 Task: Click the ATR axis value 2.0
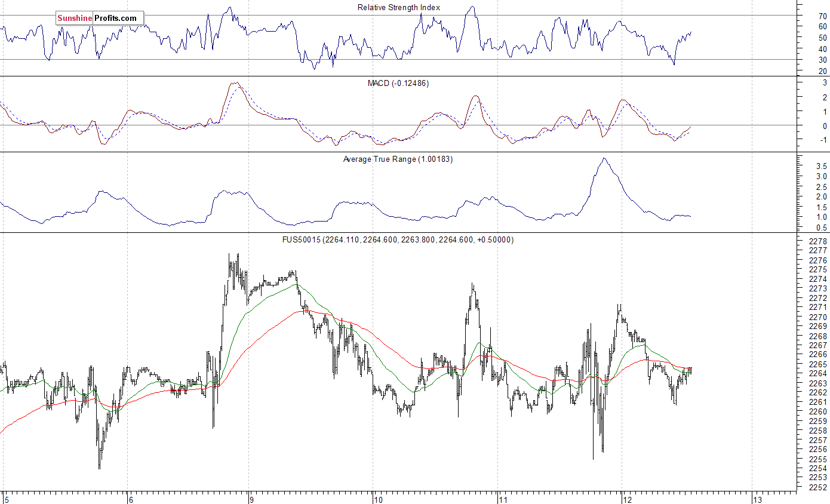pyautogui.click(x=822, y=196)
